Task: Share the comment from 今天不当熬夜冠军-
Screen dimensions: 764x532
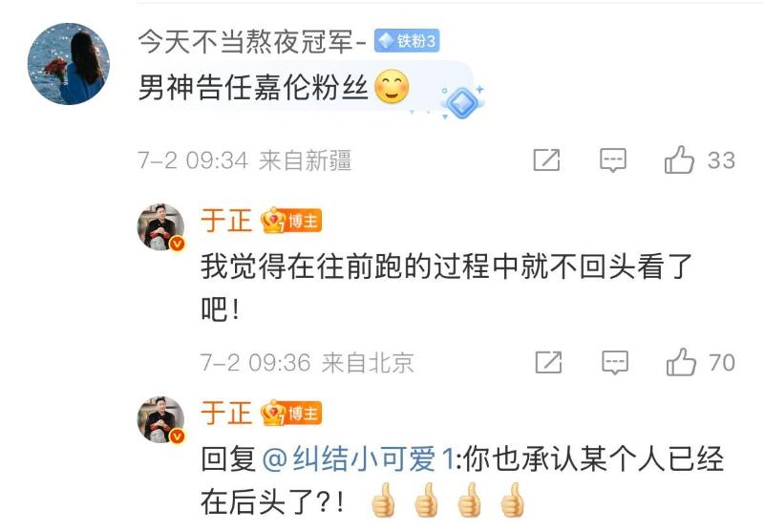Action: coord(546,160)
